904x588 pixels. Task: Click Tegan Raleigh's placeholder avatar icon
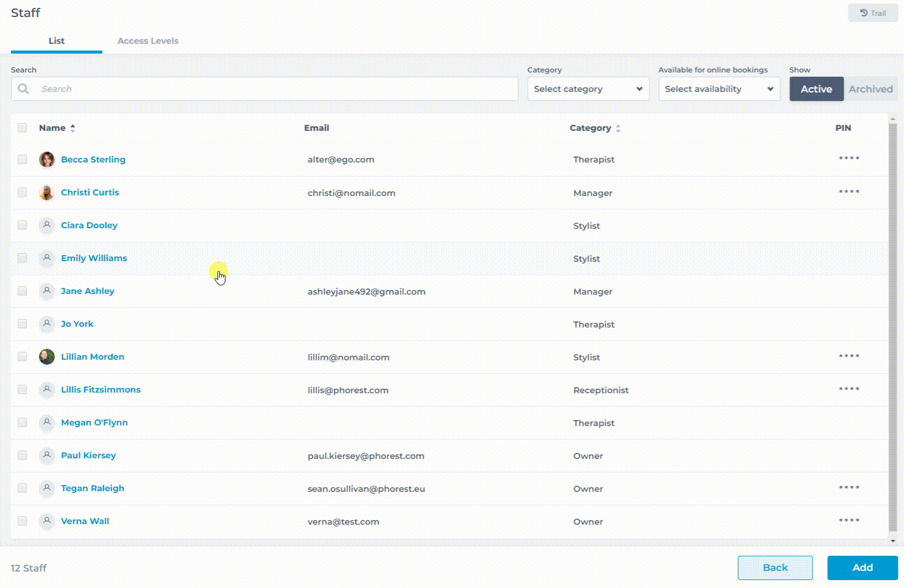tap(47, 488)
